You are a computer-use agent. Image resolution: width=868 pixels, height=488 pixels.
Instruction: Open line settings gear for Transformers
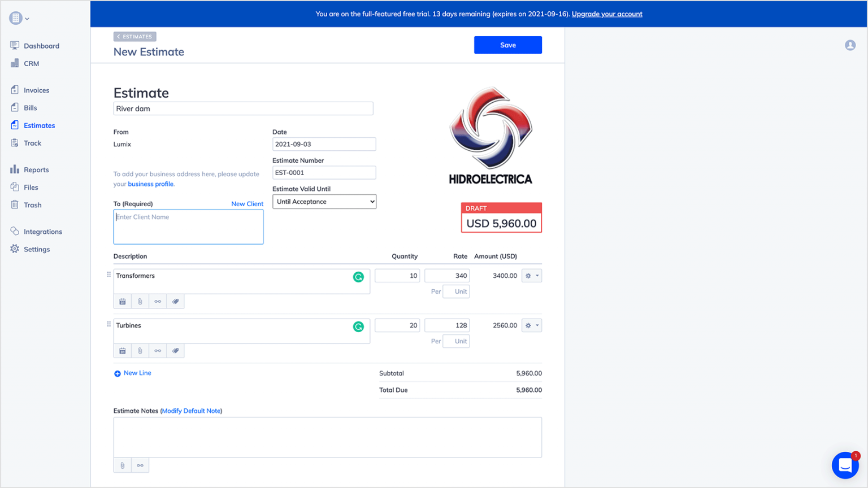(527, 275)
